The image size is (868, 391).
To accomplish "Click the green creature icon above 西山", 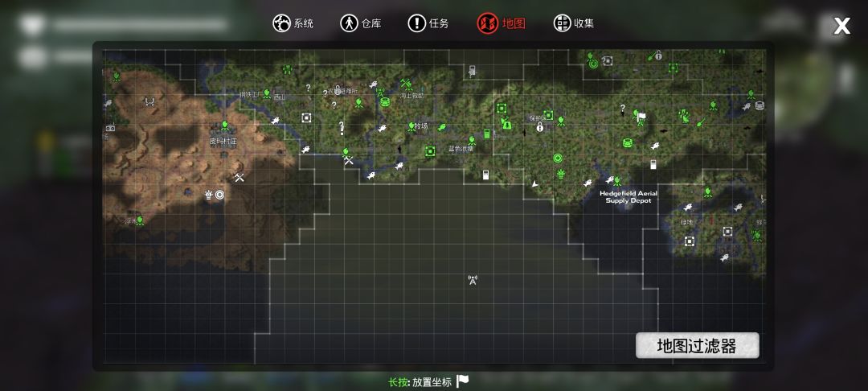I will [x=287, y=70].
